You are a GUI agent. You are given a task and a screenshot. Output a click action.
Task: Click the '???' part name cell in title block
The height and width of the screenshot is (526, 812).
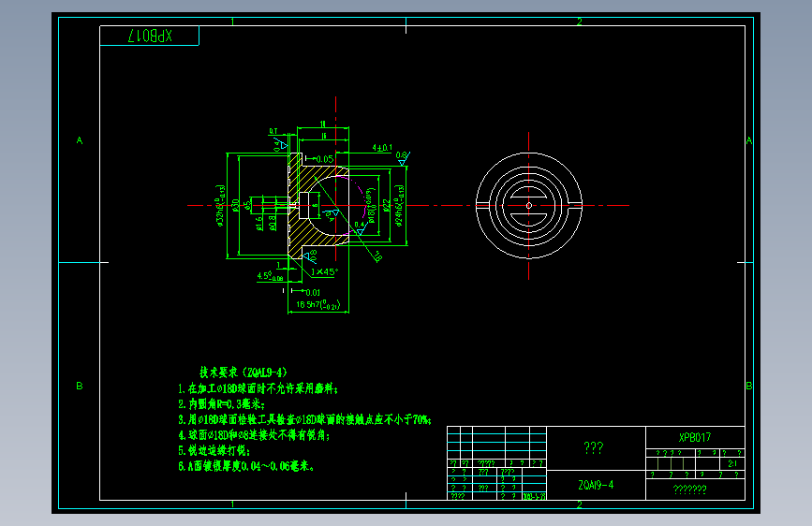point(594,447)
